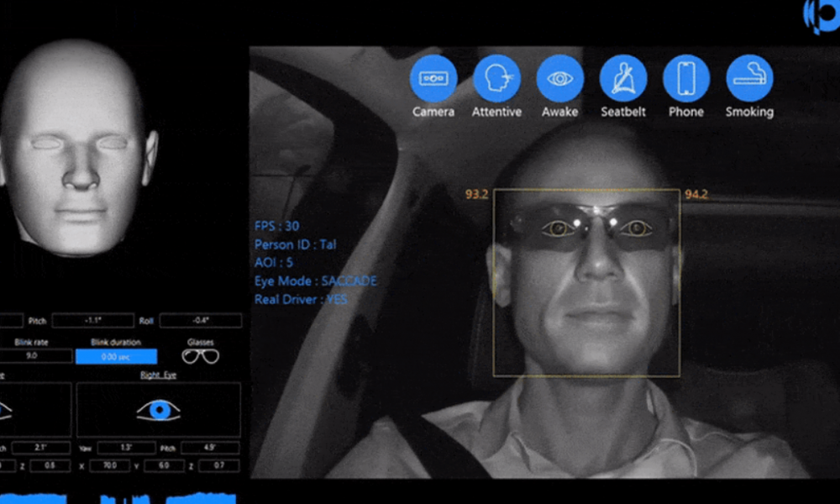Image resolution: width=840 pixels, height=504 pixels.
Task: Click the 'Smoking' label text
Action: [x=749, y=112]
